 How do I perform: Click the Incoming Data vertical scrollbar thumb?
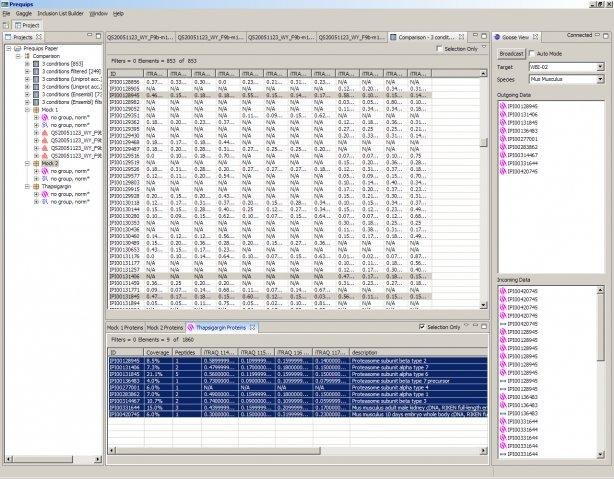600,328
